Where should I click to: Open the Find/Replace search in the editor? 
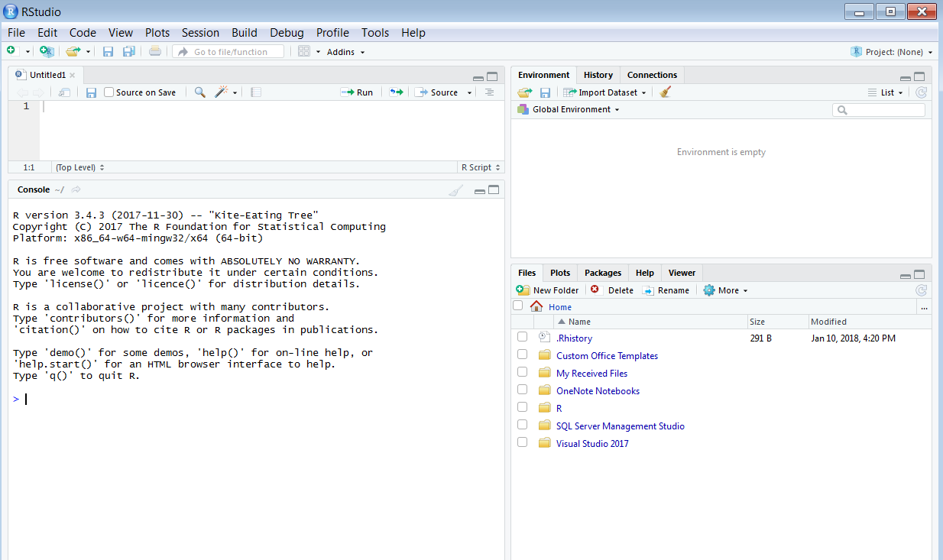click(199, 92)
